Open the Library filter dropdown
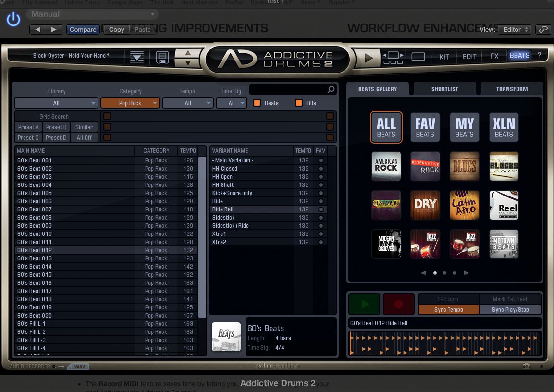The width and height of the screenshot is (554, 392). 56,103
